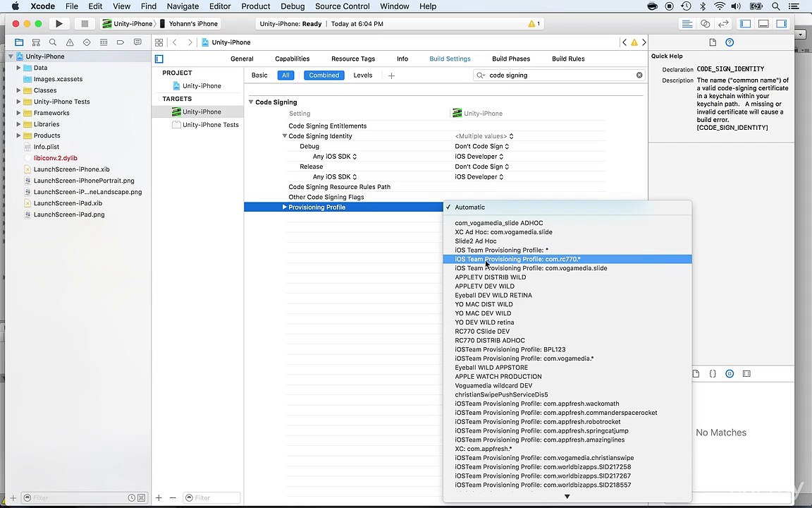
Task: Toggle the project and targets list sidebar
Action: (159, 59)
